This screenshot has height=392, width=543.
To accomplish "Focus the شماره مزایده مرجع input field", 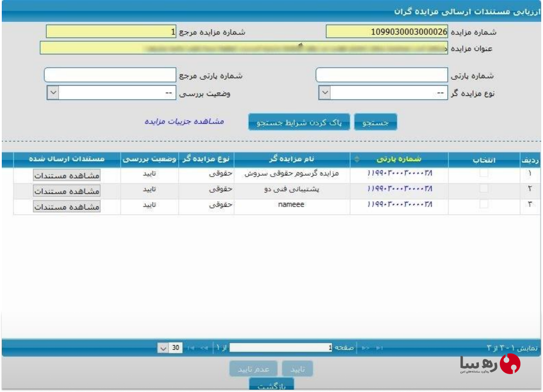I will (111, 32).
